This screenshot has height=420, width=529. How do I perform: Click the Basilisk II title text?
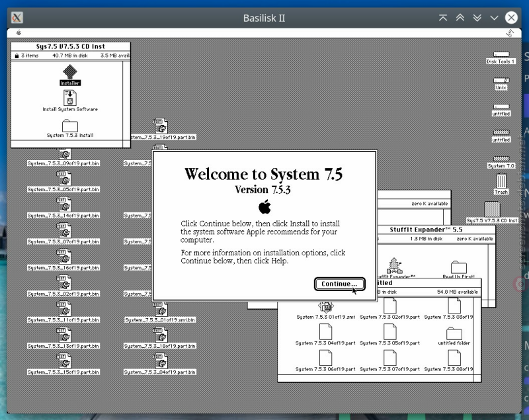point(264,18)
